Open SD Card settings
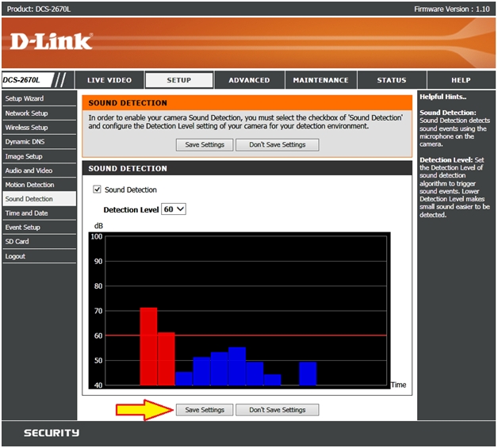Screen dimensions: 498x448 tap(17, 242)
